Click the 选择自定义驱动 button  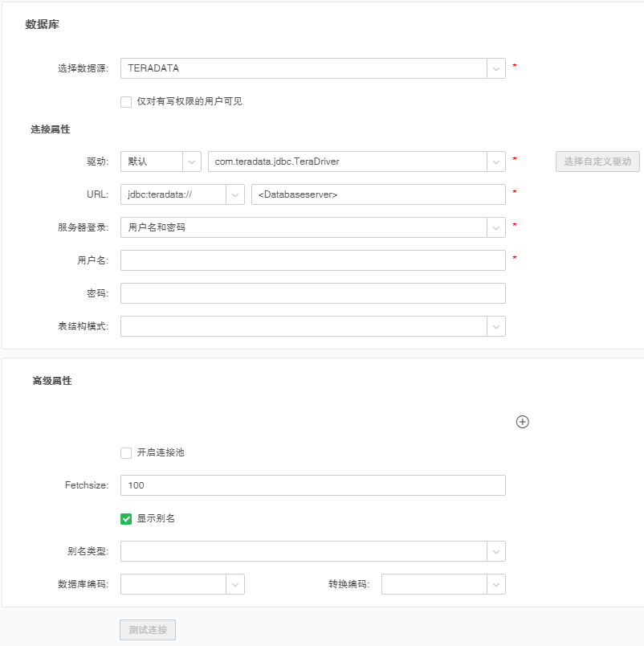pyautogui.click(x=597, y=161)
